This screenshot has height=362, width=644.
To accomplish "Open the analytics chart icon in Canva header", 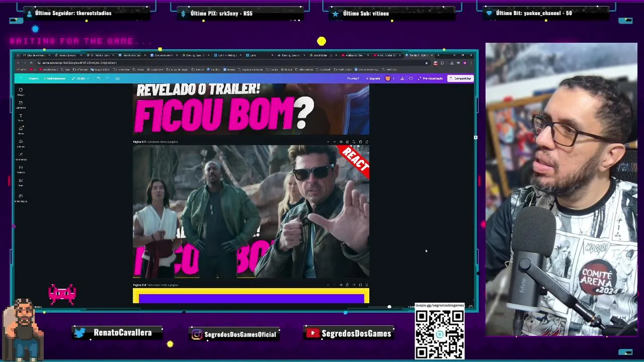I will pos(402,78).
